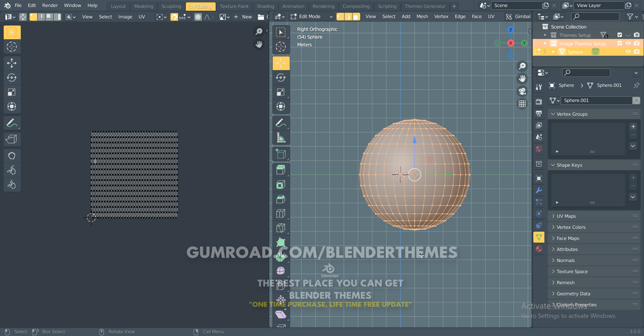This screenshot has height=336, width=644.
Task: Add a new vertex group with plus
Action: (633, 126)
